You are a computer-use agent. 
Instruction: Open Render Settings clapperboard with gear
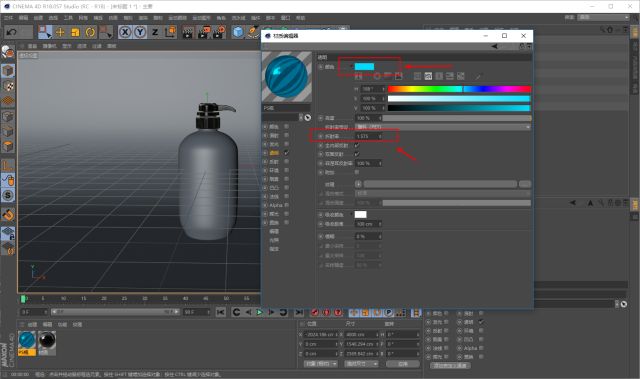[219, 32]
